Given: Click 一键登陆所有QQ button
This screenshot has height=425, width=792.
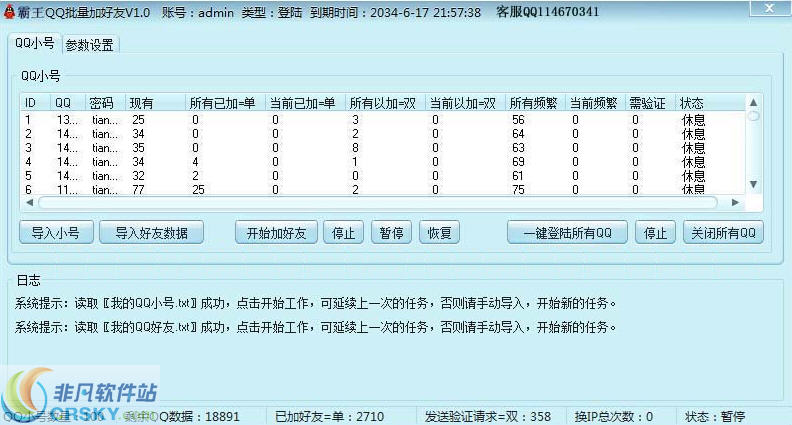Looking at the screenshot, I should point(567,233).
